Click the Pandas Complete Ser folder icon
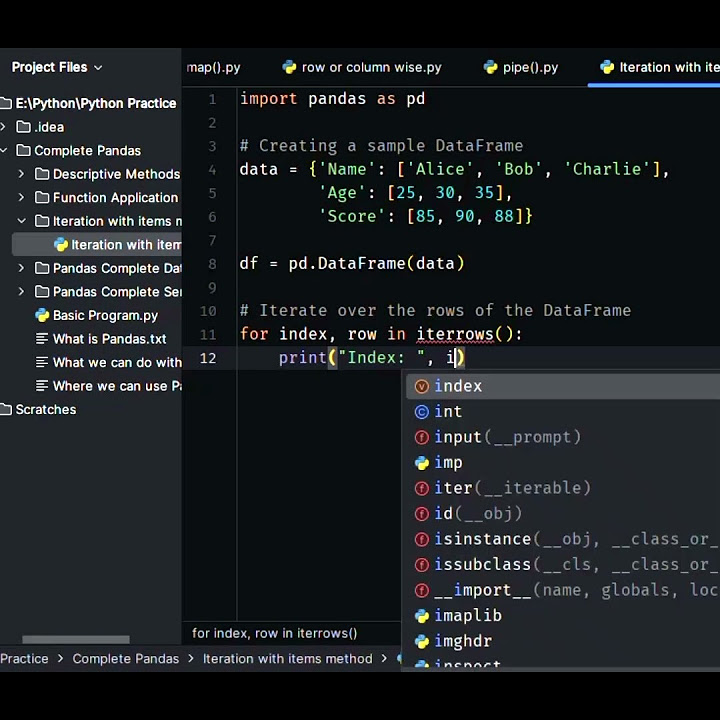 [42, 292]
